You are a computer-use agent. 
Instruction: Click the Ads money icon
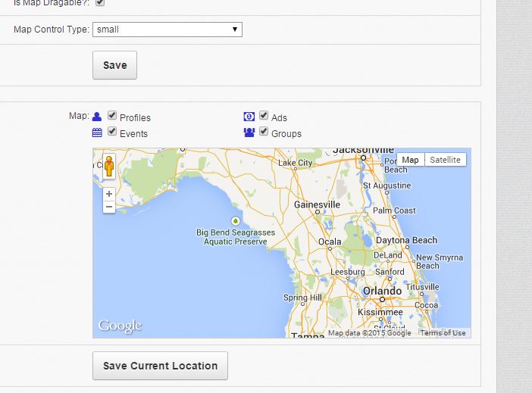(249, 117)
